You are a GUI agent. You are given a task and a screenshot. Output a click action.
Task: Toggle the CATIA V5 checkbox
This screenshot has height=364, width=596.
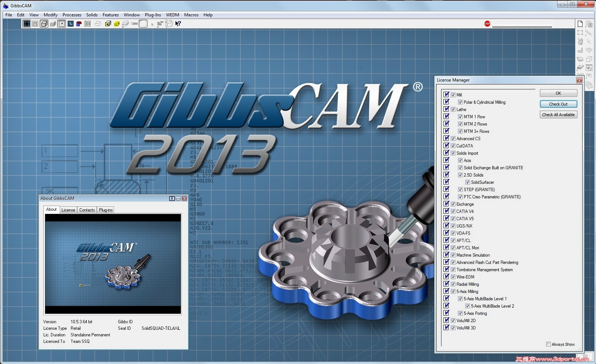coord(453,218)
